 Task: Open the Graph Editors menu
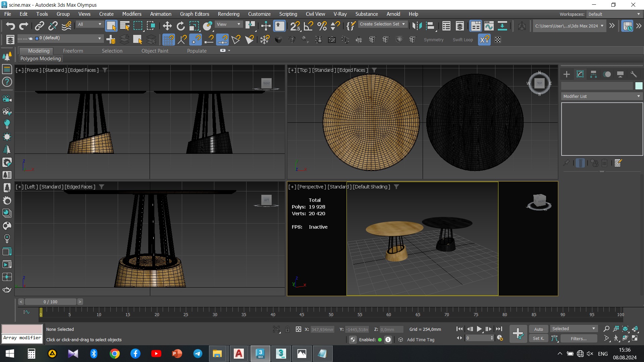tap(195, 14)
